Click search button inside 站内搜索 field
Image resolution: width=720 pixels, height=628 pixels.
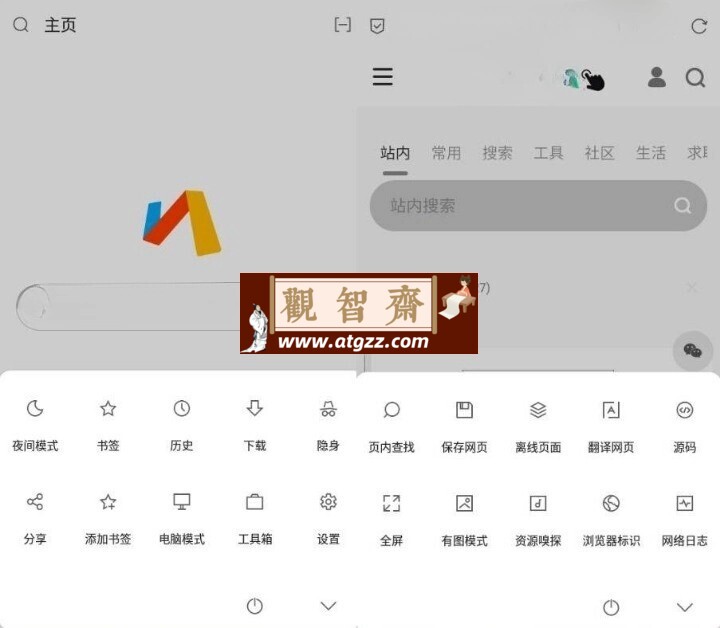click(682, 206)
